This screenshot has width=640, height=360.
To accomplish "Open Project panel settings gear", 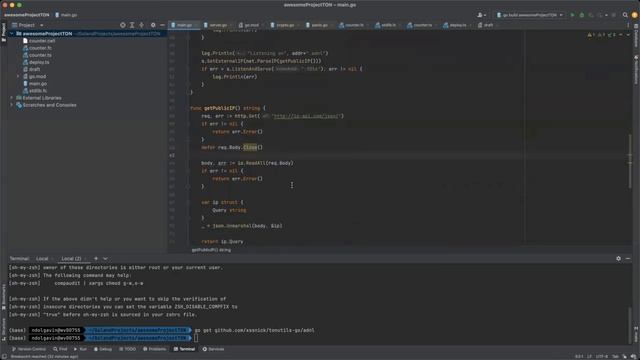I will click(153, 25).
